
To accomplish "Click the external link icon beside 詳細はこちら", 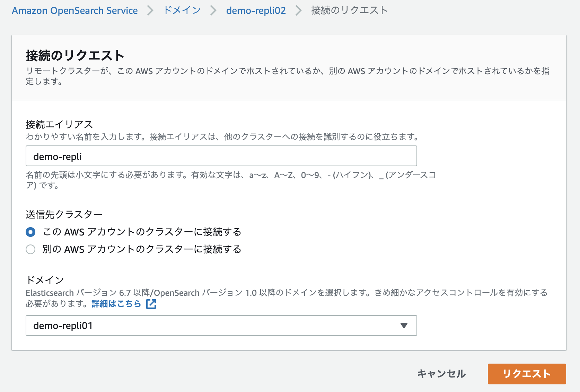I will [x=151, y=304].
